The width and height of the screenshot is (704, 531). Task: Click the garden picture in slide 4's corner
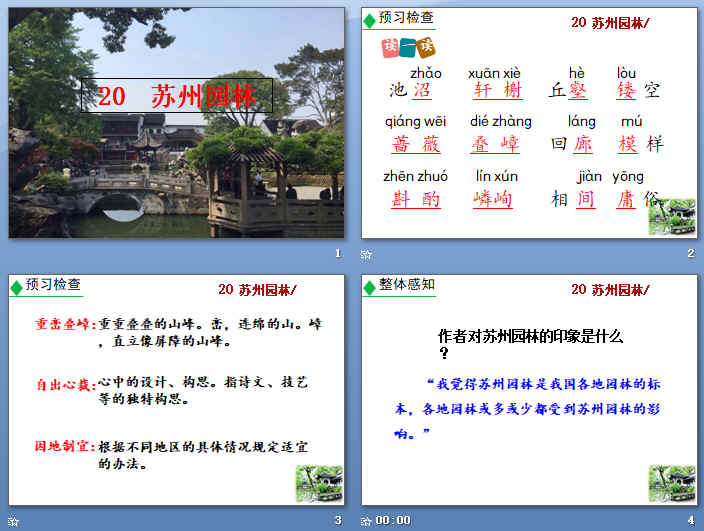[x=671, y=484]
